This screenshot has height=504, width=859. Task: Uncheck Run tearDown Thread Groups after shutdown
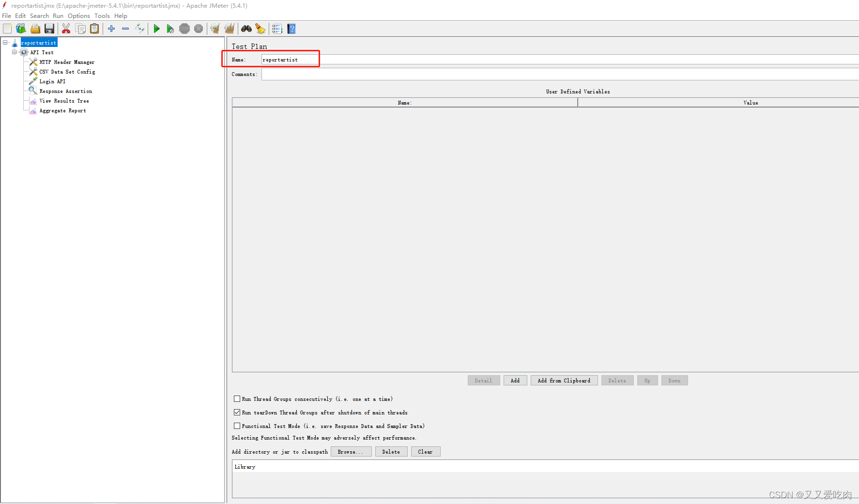(237, 412)
